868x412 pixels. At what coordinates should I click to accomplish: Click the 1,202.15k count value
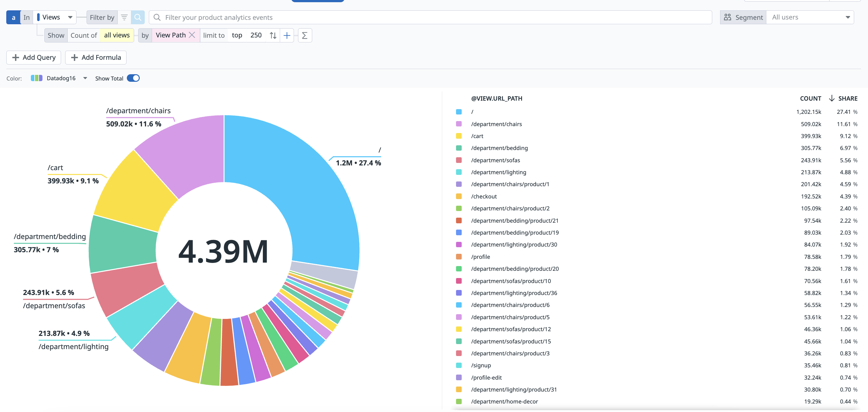click(809, 112)
